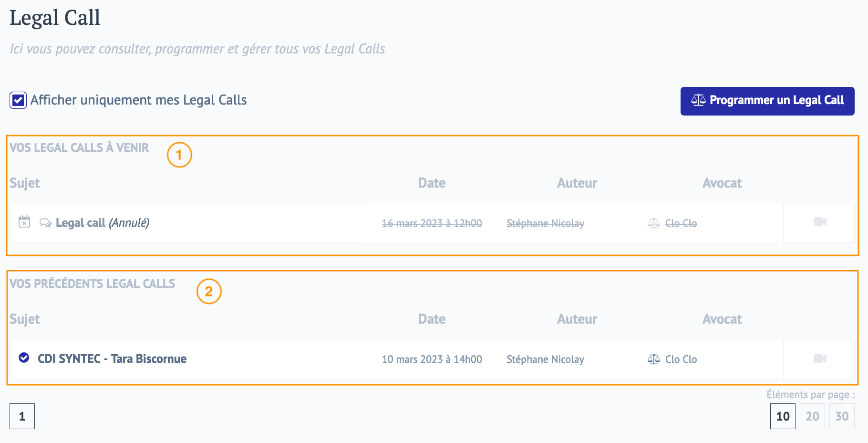Click video camera icon in CDI SYNTEC row
Screen dimensions: 868x443
point(820,359)
